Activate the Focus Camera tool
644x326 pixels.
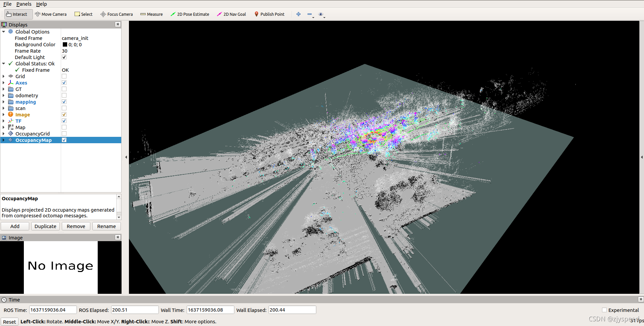pyautogui.click(x=117, y=14)
